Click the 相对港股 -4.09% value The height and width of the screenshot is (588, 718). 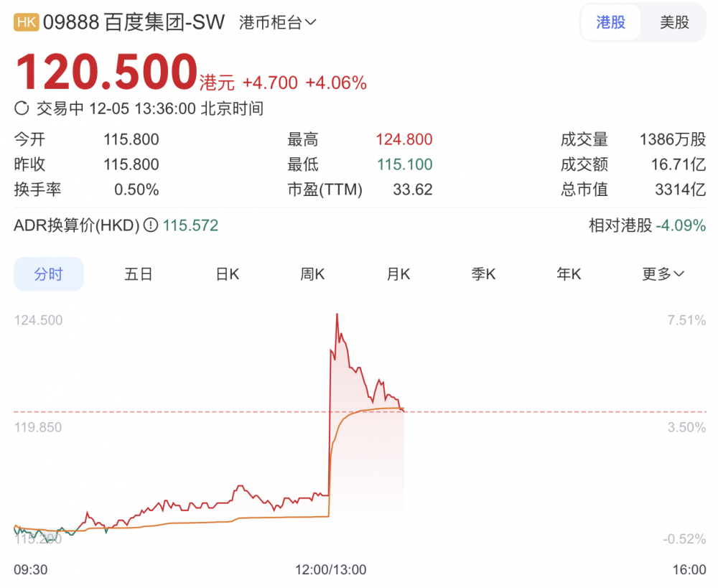[679, 225]
